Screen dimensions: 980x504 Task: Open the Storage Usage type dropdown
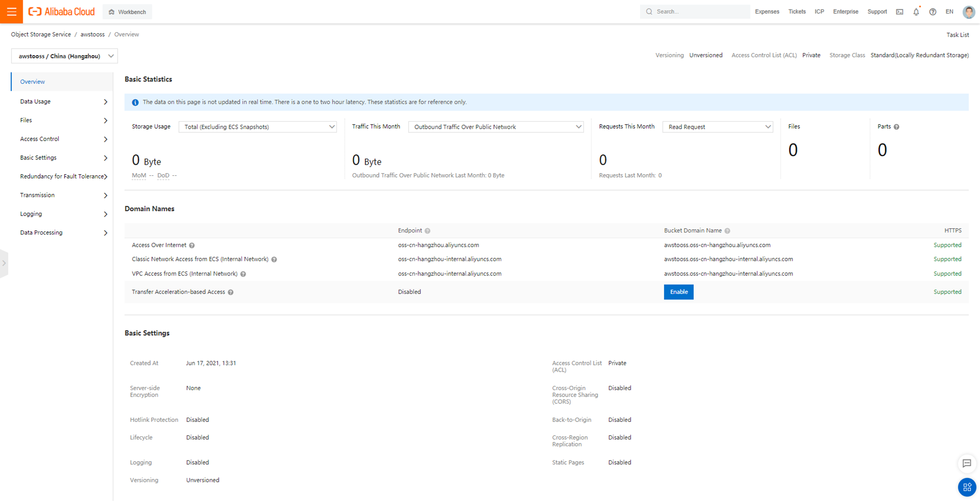click(x=257, y=127)
